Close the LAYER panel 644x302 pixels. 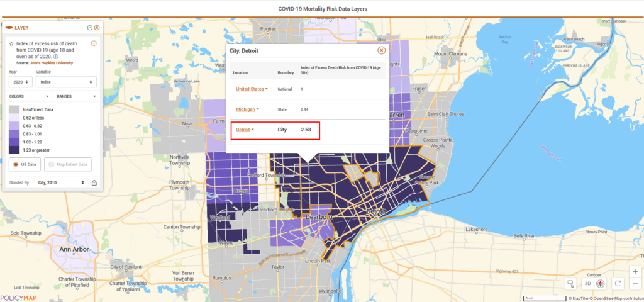coord(97,28)
